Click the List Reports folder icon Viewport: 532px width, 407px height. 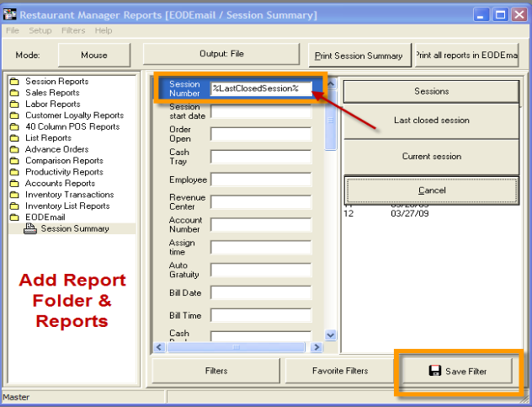pos(14,138)
